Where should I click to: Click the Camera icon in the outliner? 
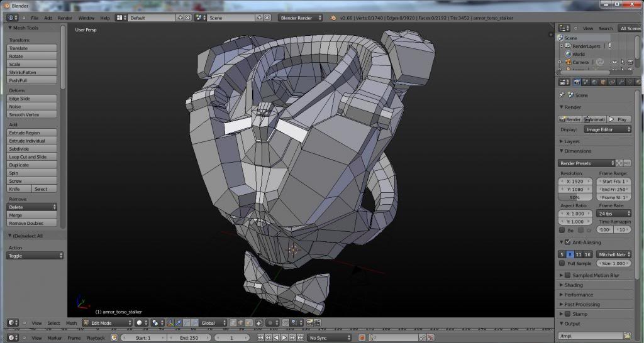(x=568, y=62)
